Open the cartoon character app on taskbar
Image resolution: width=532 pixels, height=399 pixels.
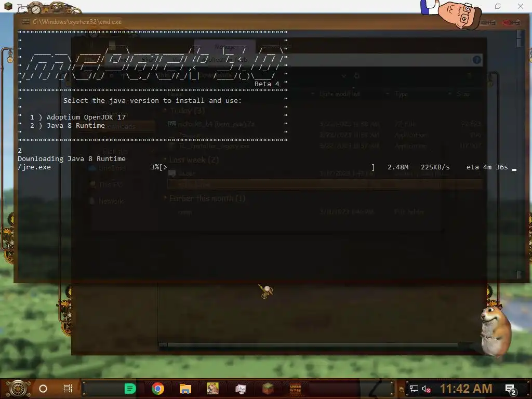(241, 389)
